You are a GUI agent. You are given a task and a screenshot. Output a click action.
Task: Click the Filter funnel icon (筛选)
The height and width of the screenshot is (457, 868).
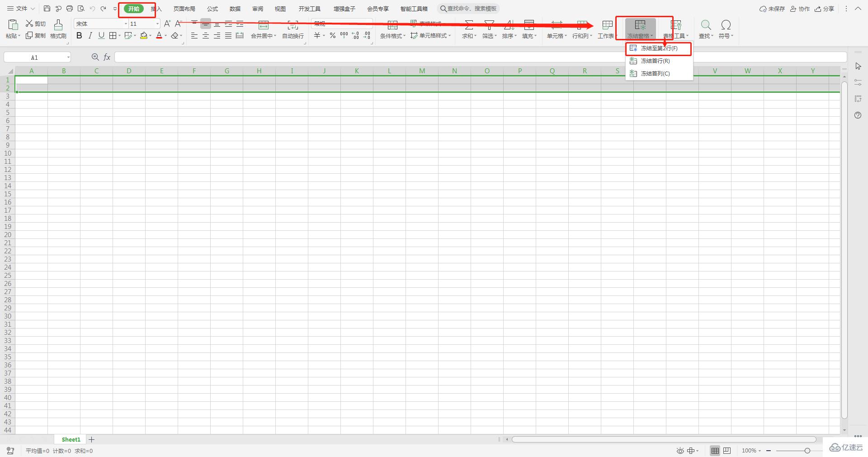[489, 25]
